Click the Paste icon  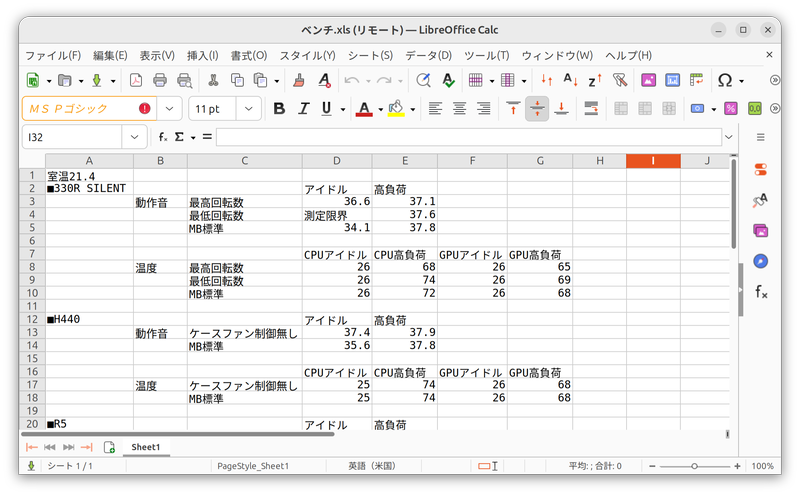coord(261,80)
